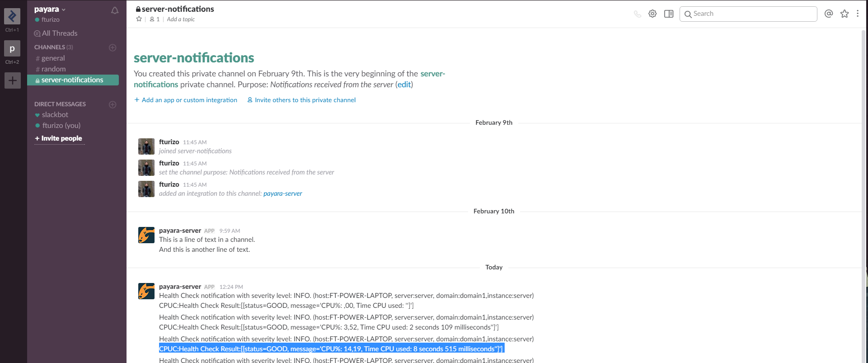View channel member count

click(155, 19)
